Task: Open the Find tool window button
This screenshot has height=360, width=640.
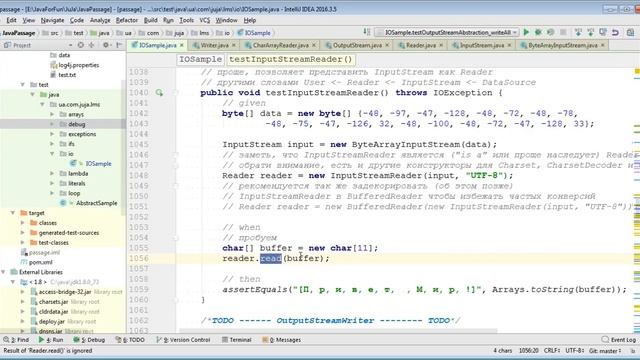Action: coord(16,340)
